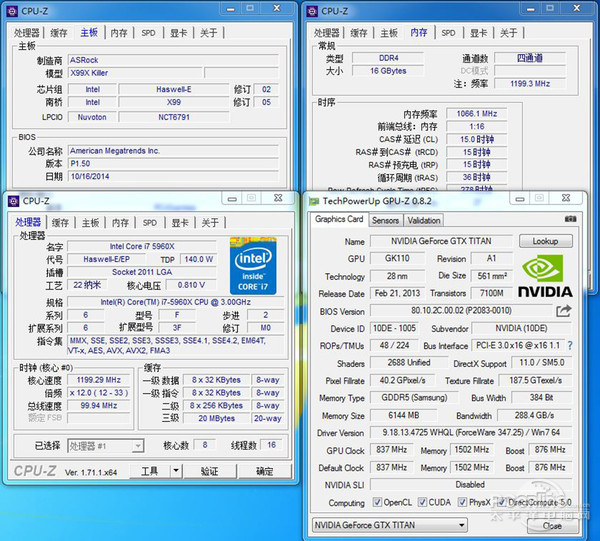Click the X99X Killer model field
600x541 pixels.
pyautogui.click(x=135, y=73)
